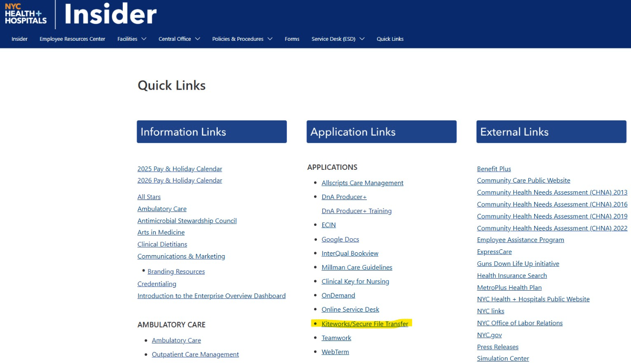The width and height of the screenshot is (631, 364).
Task: Click the ECIN application link
Action: [x=328, y=225]
